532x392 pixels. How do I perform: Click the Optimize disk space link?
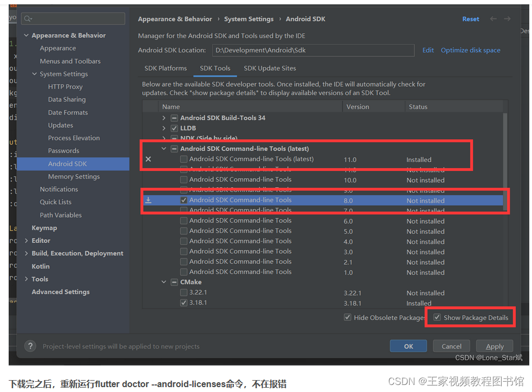(470, 50)
